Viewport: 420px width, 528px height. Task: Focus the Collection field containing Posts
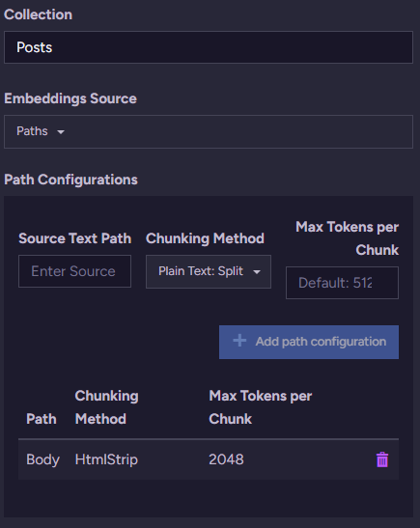(x=209, y=47)
